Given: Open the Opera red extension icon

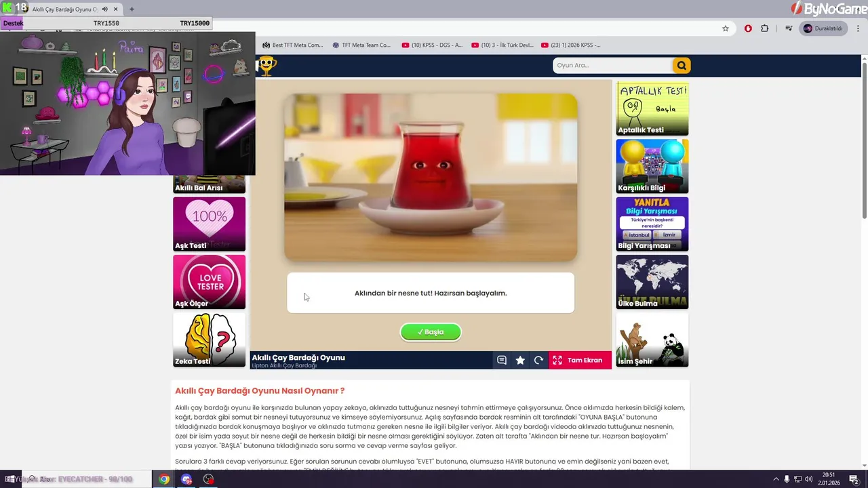Looking at the screenshot, I should (748, 28).
